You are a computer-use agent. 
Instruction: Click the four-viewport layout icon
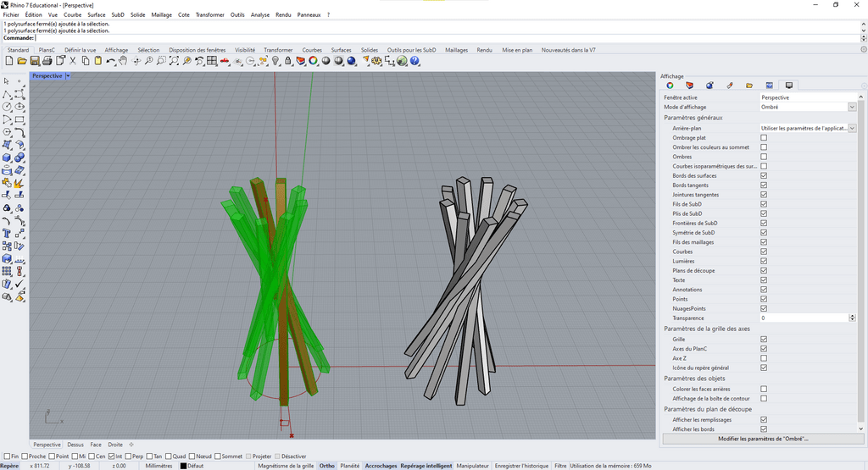(212, 61)
